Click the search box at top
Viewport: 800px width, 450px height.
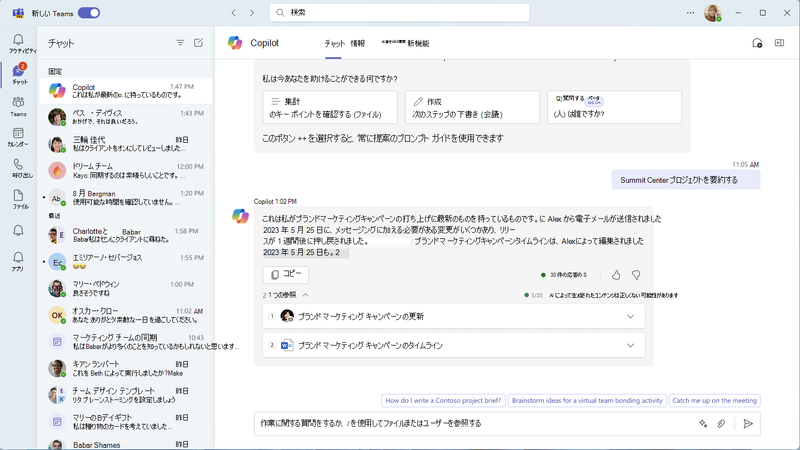pyautogui.click(x=399, y=13)
